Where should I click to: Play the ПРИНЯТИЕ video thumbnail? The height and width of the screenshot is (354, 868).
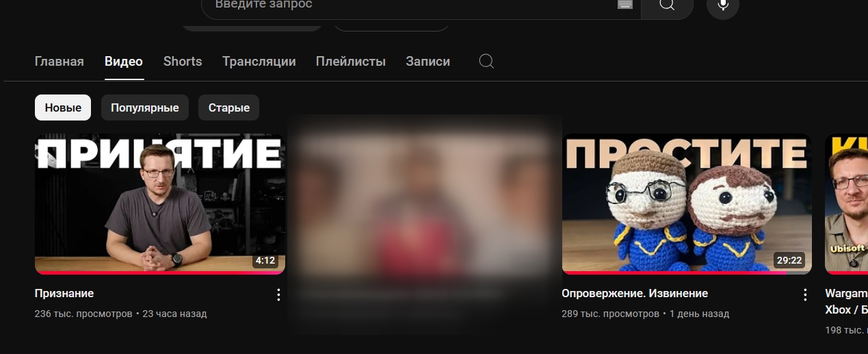[x=160, y=204]
